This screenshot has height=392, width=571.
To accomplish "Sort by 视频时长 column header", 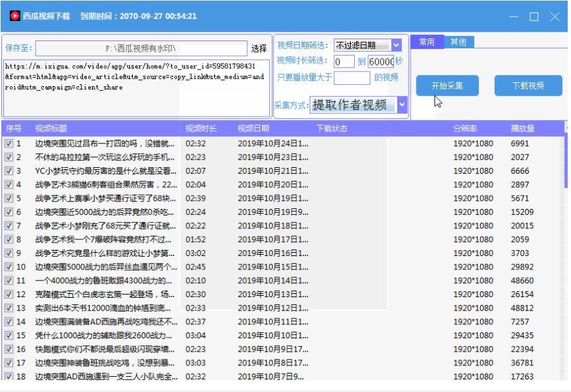I will [201, 128].
